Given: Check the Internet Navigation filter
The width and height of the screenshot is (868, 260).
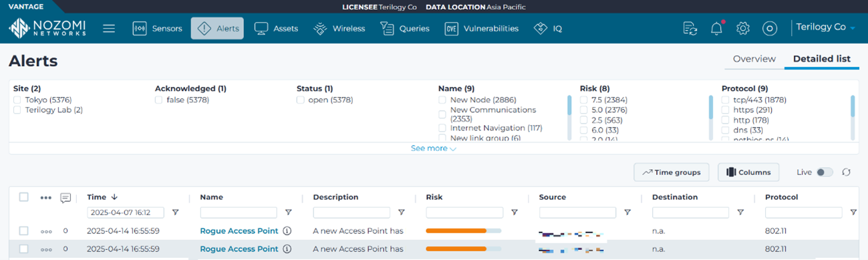Looking at the screenshot, I should pos(442,128).
